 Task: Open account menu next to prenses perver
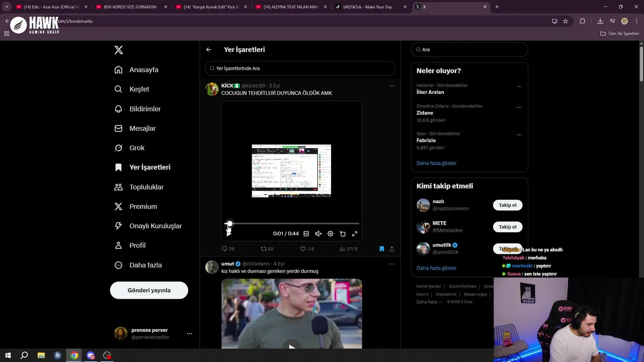(190, 333)
